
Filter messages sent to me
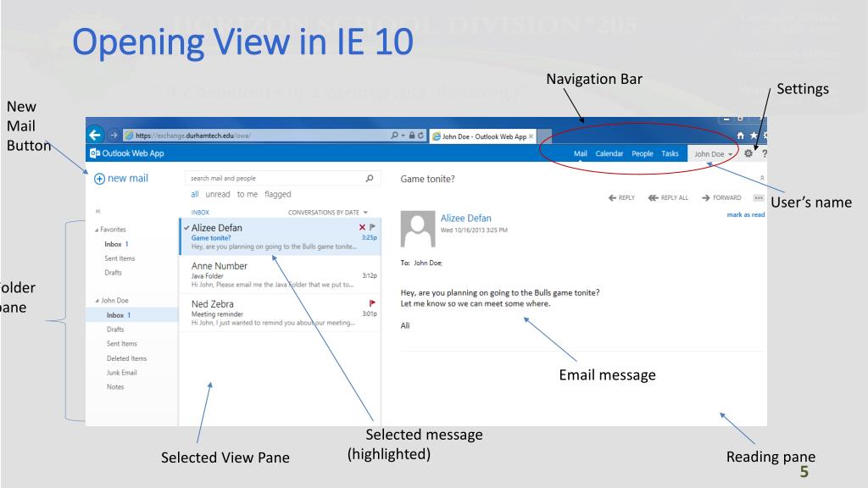248,194
